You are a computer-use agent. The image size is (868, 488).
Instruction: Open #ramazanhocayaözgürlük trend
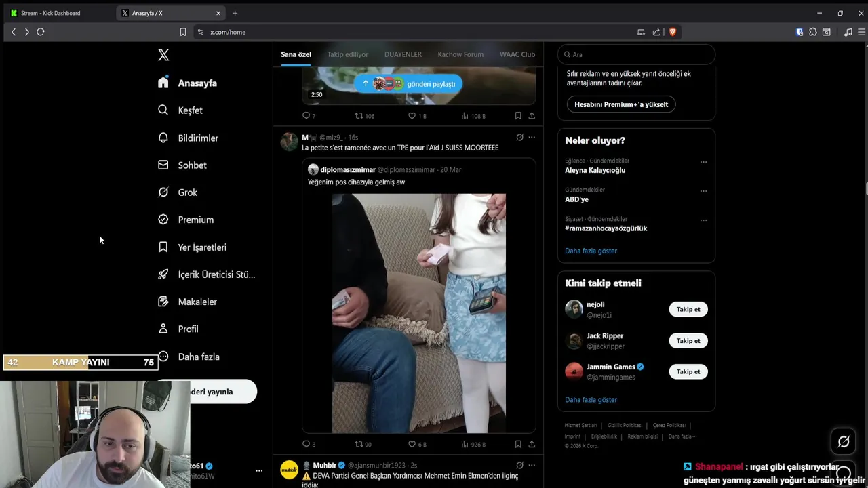click(606, 228)
